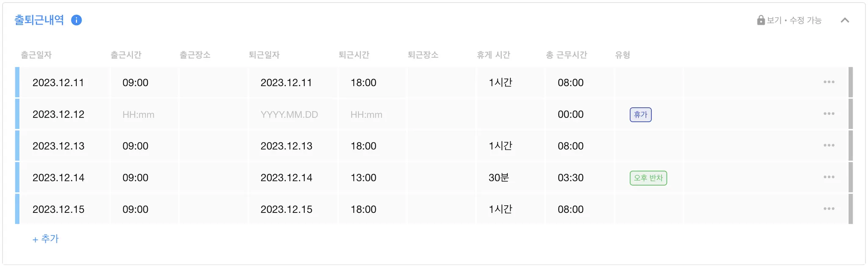
Task: Click the info icon beside 출퇴근내역
Action: point(76,20)
